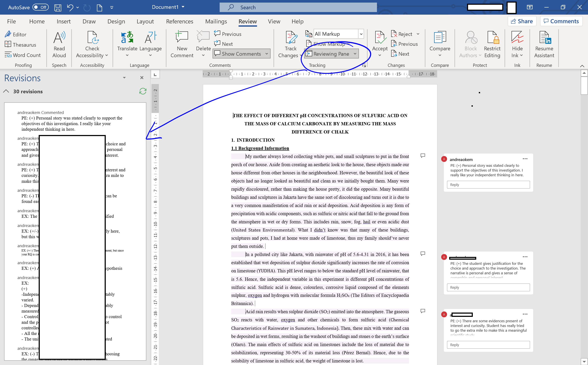Open the Editor proofing tool

click(15, 34)
